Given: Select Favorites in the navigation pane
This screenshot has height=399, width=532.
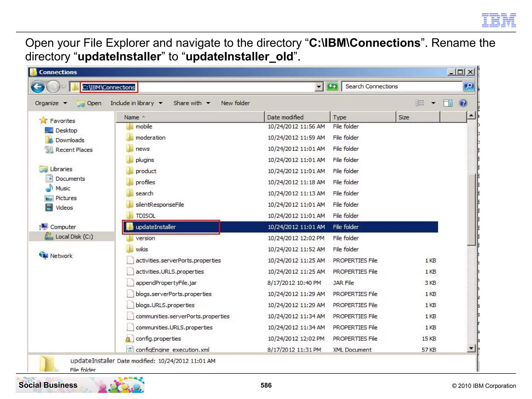Looking at the screenshot, I should click(57, 121).
